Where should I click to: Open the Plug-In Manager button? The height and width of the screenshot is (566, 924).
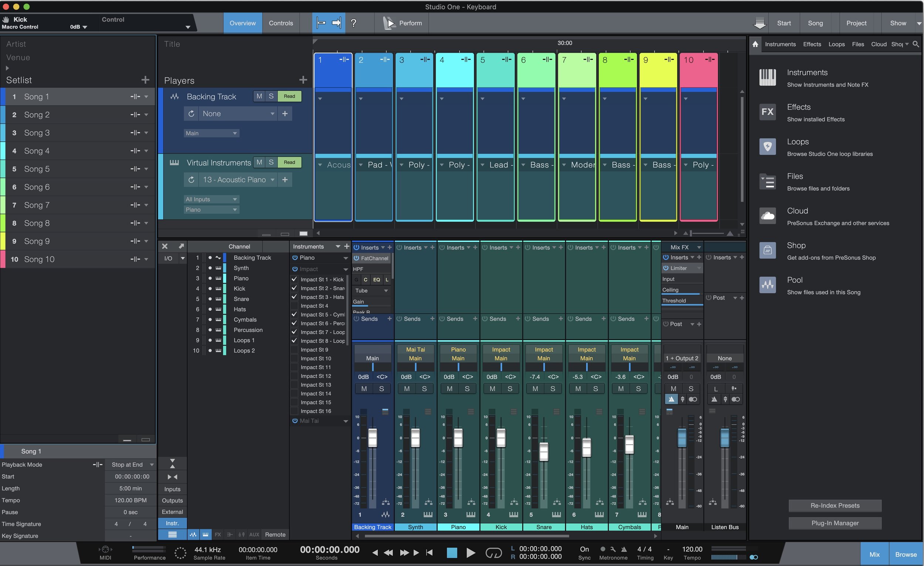pyautogui.click(x=835, y=523)
